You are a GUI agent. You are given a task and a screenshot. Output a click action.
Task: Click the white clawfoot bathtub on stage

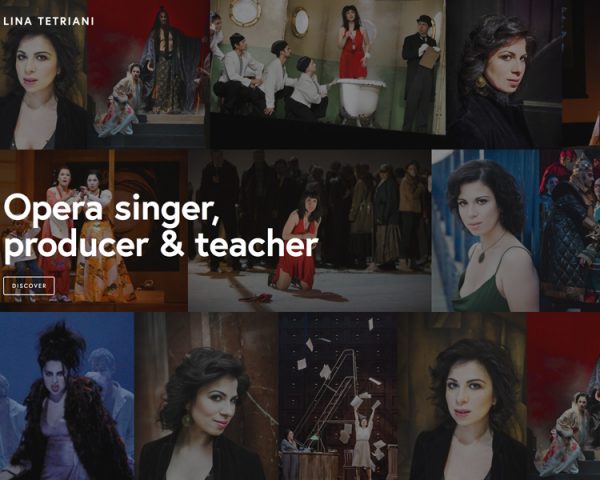pos(357,99)
